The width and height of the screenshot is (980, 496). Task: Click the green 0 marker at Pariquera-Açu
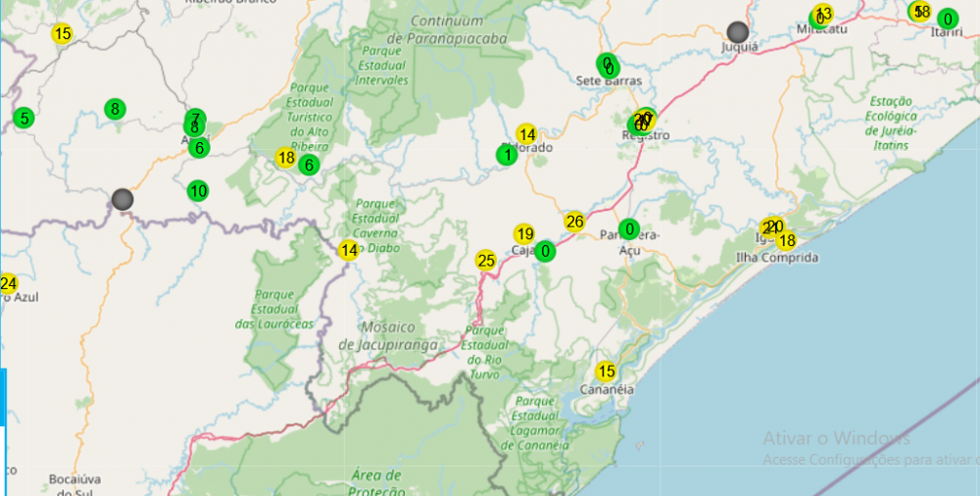629,229
